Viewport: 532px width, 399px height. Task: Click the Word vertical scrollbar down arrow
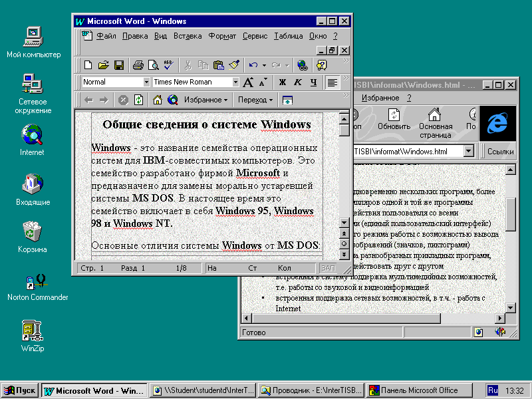click(344, 223)
